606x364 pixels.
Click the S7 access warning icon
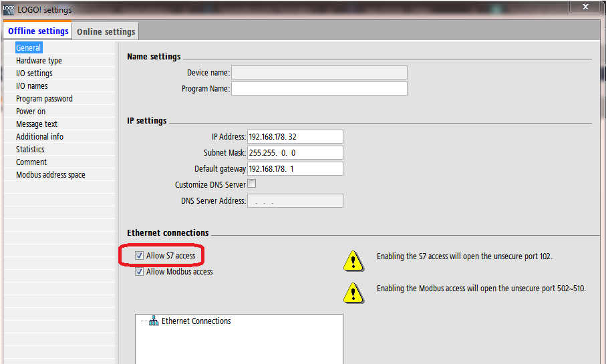click(353, 261)
